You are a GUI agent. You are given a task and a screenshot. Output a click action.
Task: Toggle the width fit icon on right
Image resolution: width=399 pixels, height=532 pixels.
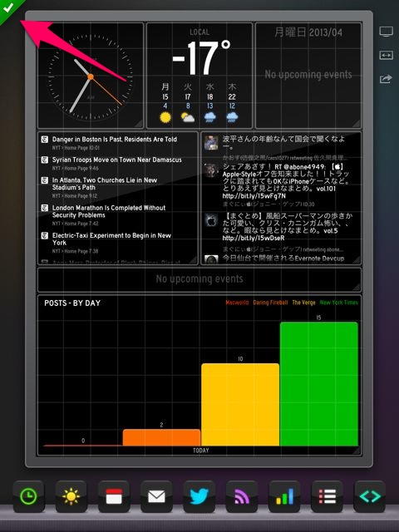click(386, 55)
